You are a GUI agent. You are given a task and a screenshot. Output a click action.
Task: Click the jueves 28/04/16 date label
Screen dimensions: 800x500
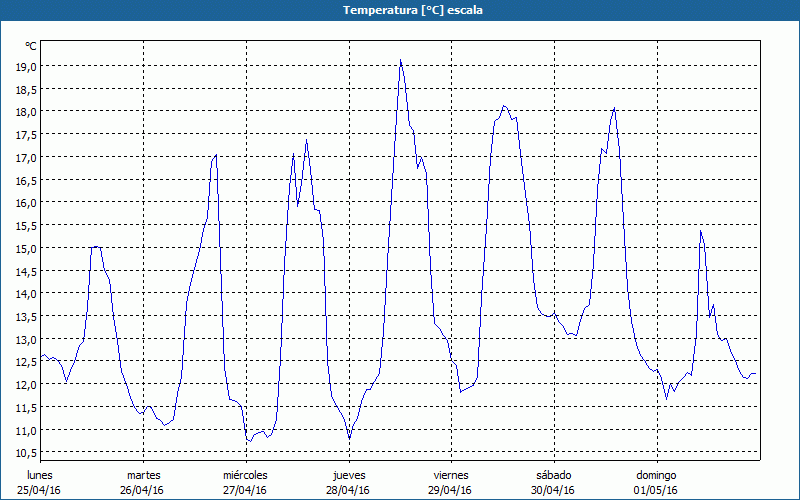point(349,483)
